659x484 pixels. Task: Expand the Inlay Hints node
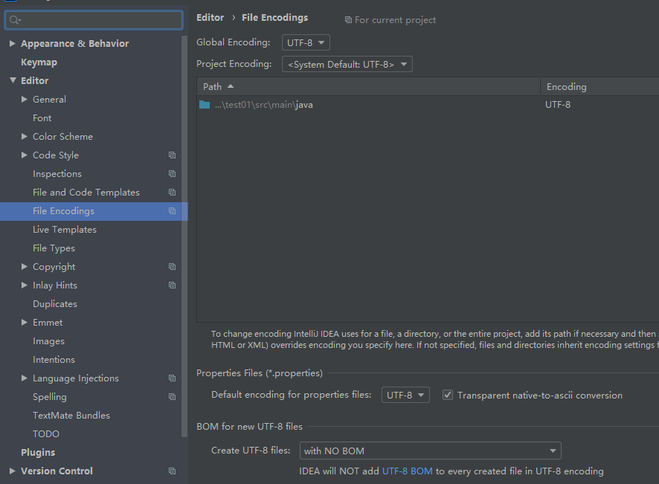click(x=24, y=285)
